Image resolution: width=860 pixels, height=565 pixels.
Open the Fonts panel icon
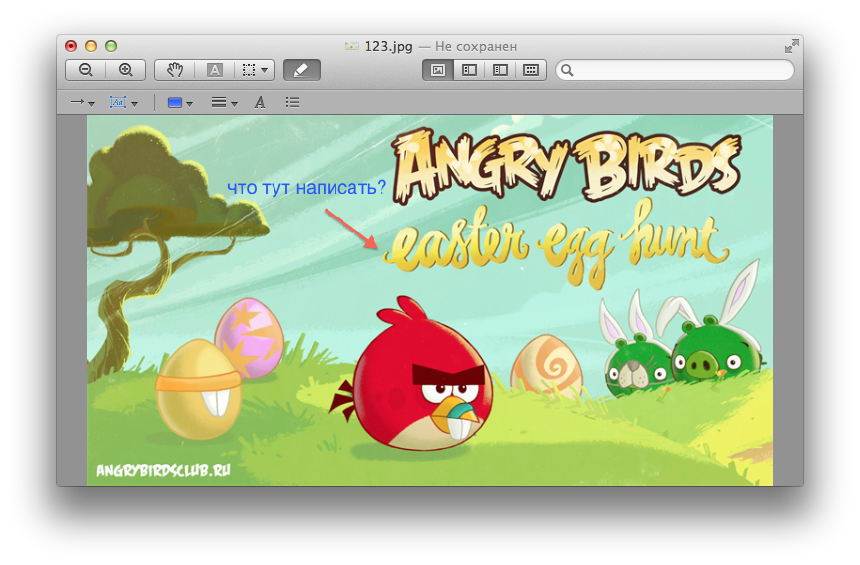click(260, 103)
